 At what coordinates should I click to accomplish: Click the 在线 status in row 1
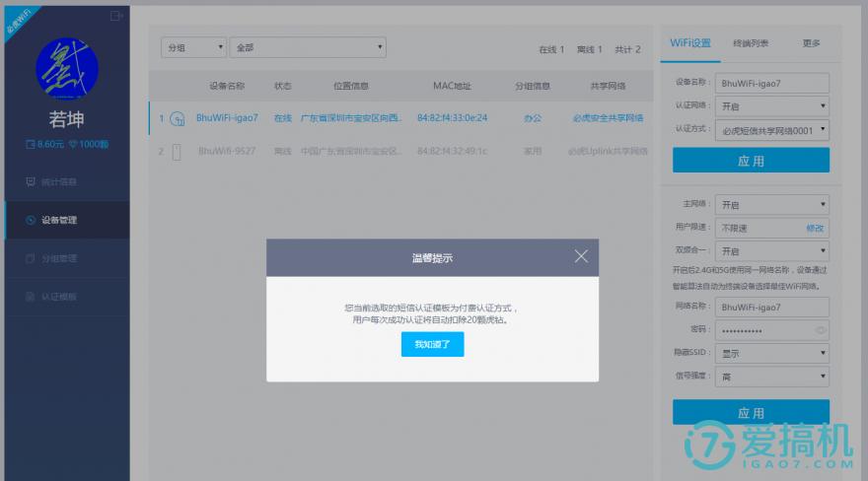pyautogui.click(x=282, y=117)
